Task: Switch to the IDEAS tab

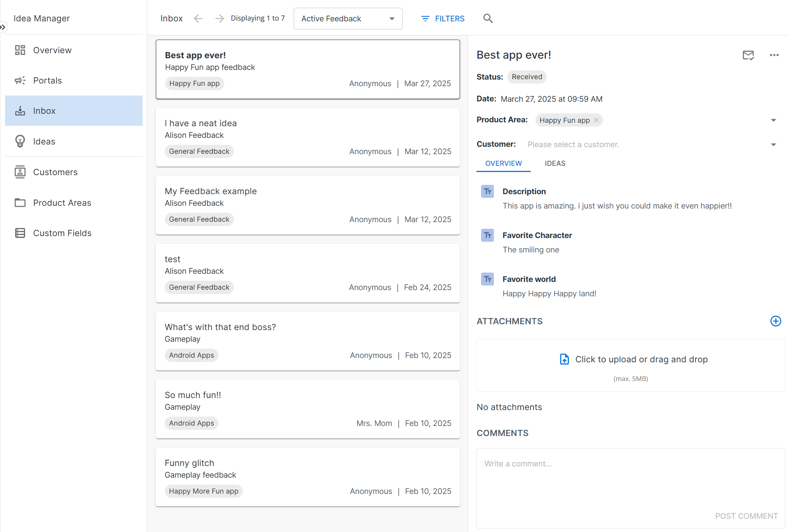Action: coord(555,163)
